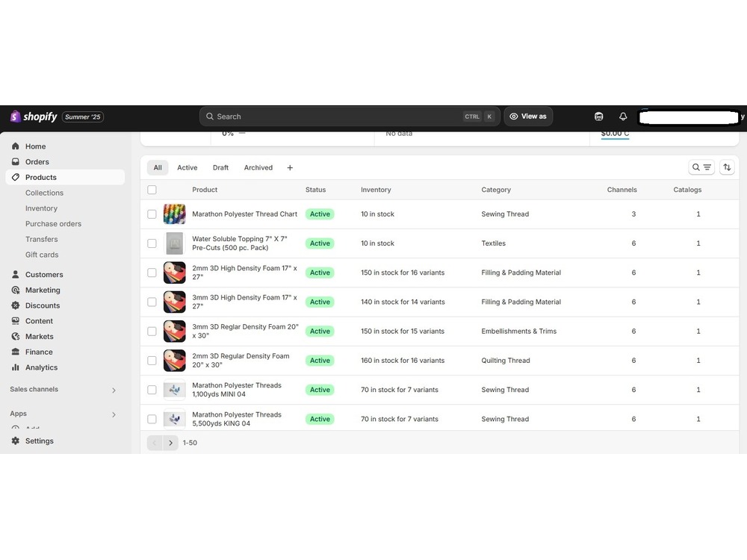This screenshot has width=747, height=560.
Task: Click 3mm 3D Reglar Density Foam thumbnail
Action: [x=174, y=332]
